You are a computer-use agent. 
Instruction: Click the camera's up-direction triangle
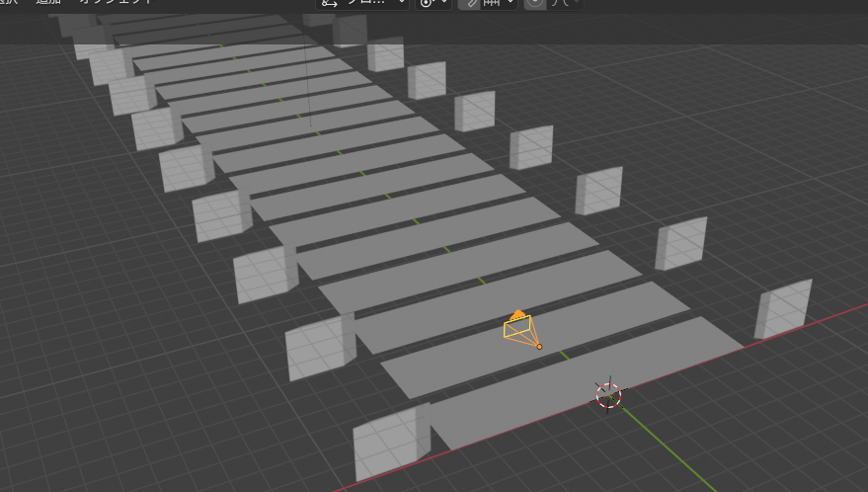518,314
